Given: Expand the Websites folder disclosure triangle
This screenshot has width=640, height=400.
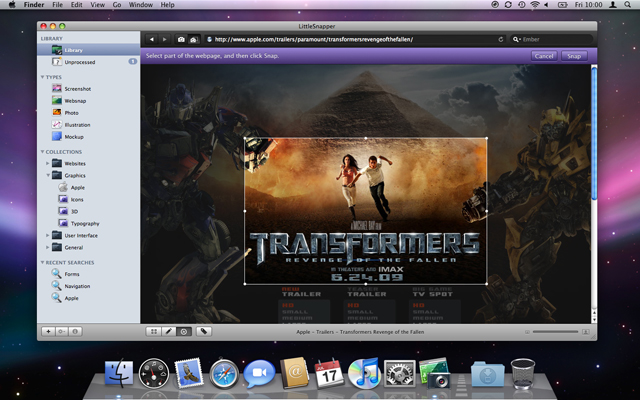Looking at the screenshot, I should tap(47, 163).
